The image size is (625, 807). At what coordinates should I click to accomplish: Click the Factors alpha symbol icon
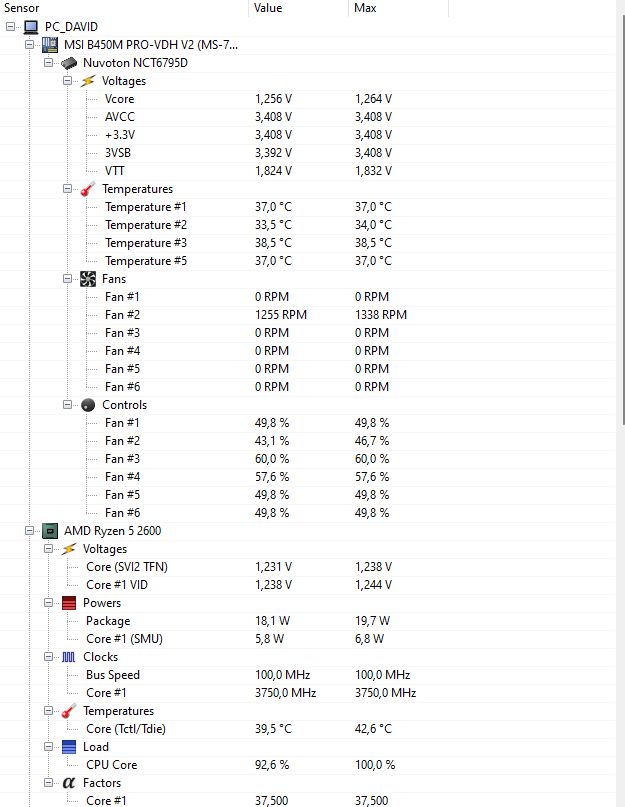pos(69,783)
